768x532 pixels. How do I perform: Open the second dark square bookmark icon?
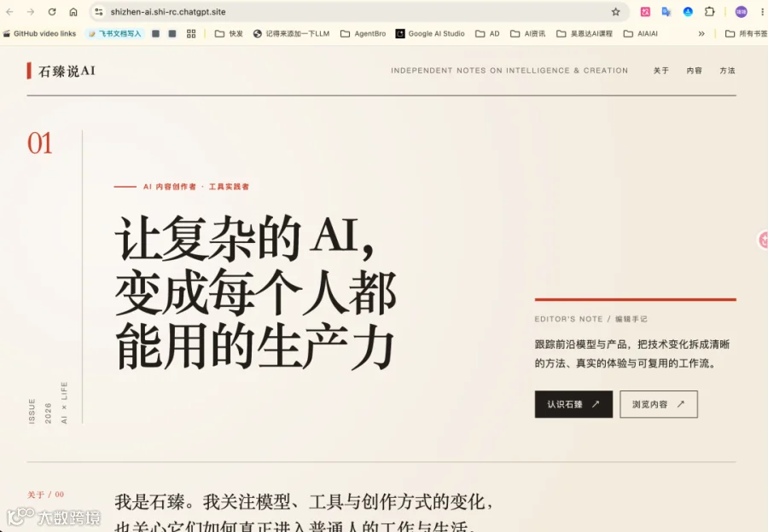pyautogui.click(x=172, y=34)
